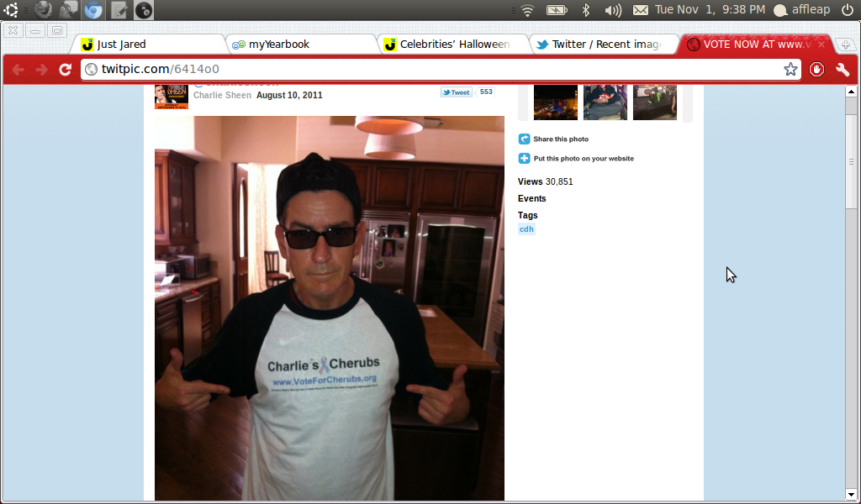Open the rightmost dark photo thumbnail
861x504 pixels.
pyautogui.click(x=654, y=102)
